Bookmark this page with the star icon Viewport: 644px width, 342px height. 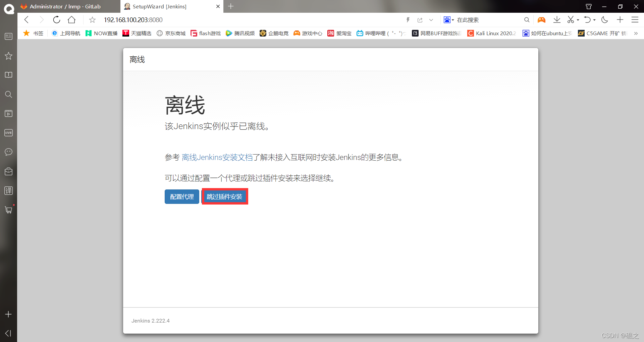coord(92,20)
